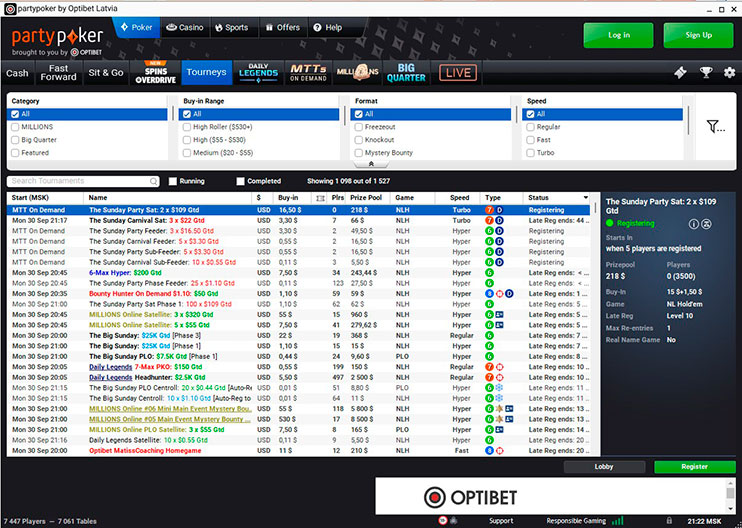Switch to the Cash games tab
Image resolution: width=742 pixels, height=528 pixels.
point(18,73)
